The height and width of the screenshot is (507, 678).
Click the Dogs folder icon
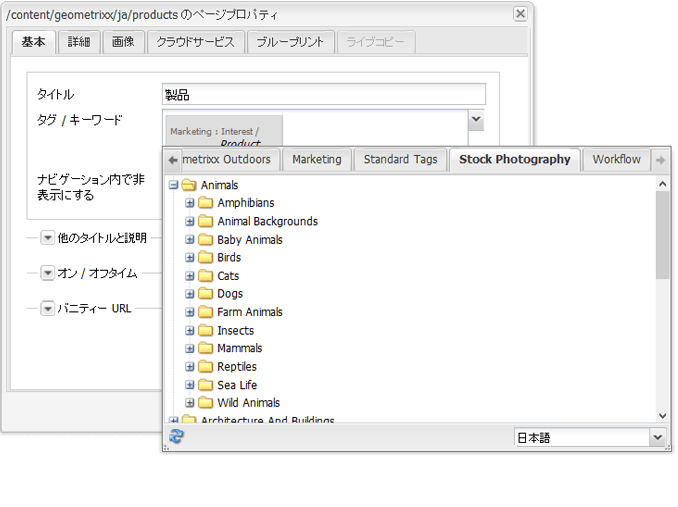point(205,294)
